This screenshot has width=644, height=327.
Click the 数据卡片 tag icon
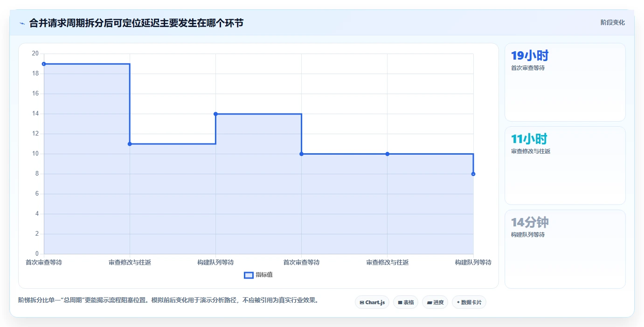[458, 303]
